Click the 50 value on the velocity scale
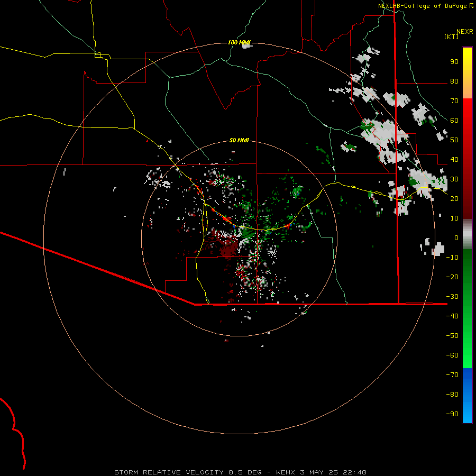 coord(454,140)
